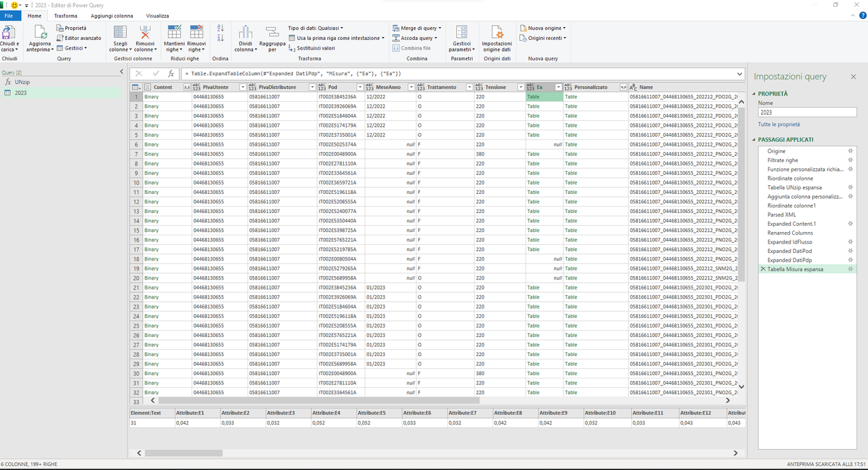
Task: Open gear settings for Expanded IdFlusso step
Action: click(850, 242)
